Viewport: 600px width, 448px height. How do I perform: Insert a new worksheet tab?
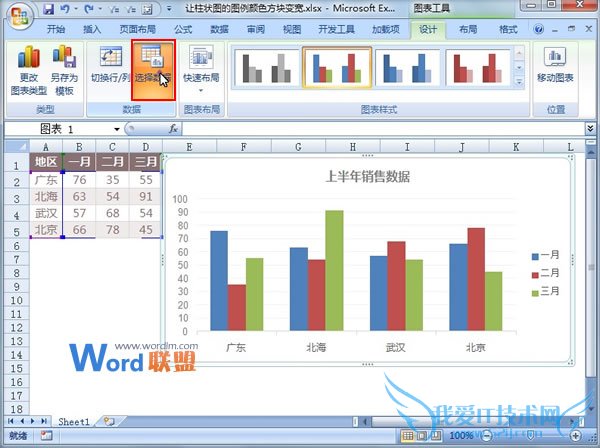[x=109, y=422]
